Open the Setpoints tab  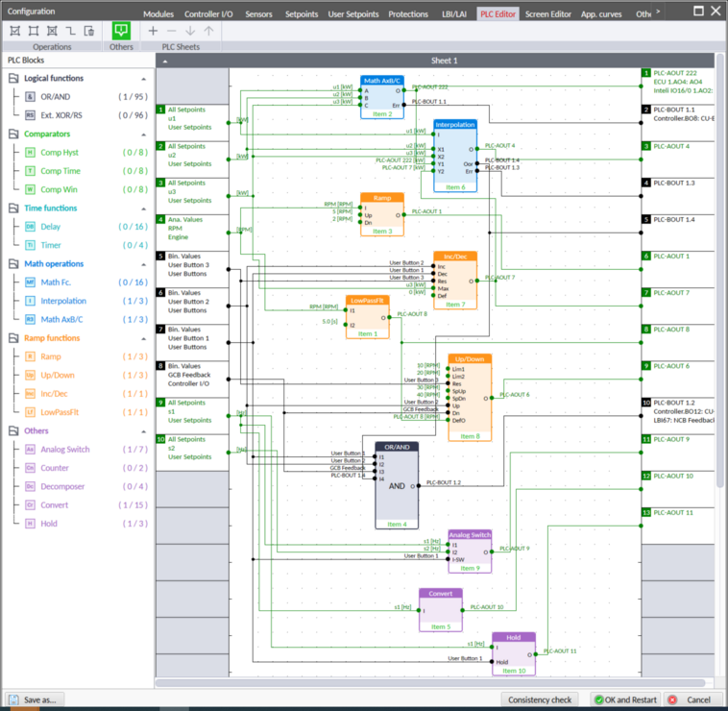302,14
